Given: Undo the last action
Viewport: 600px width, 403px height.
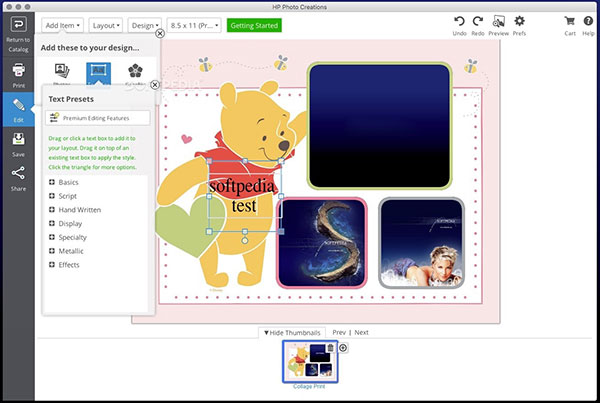Looking at the screenshot, I should point(459,26).
